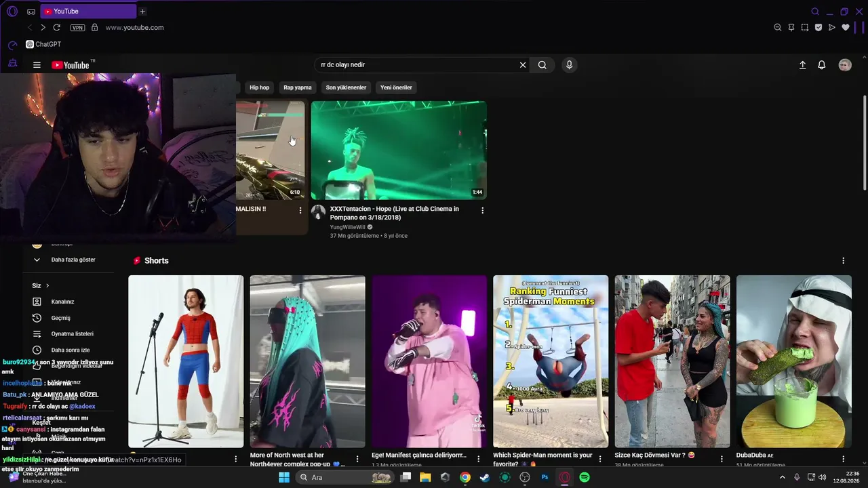The width and height of the screenshot is (868, 488).
Task: Open the account avatar menu
Action: (x=845, y=65)
